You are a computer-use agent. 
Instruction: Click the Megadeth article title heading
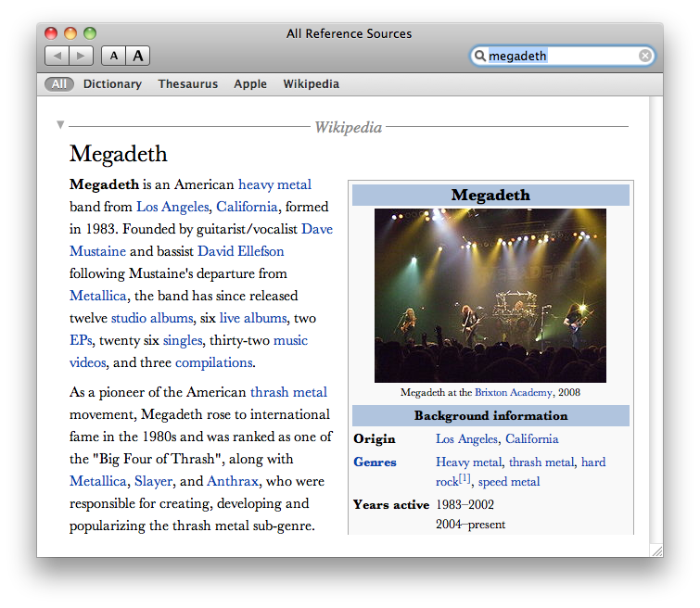[119, 154]
